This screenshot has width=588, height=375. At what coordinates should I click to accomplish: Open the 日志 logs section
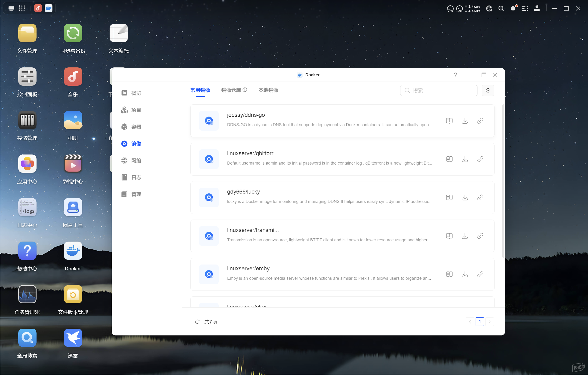click(x=131, y=177)
